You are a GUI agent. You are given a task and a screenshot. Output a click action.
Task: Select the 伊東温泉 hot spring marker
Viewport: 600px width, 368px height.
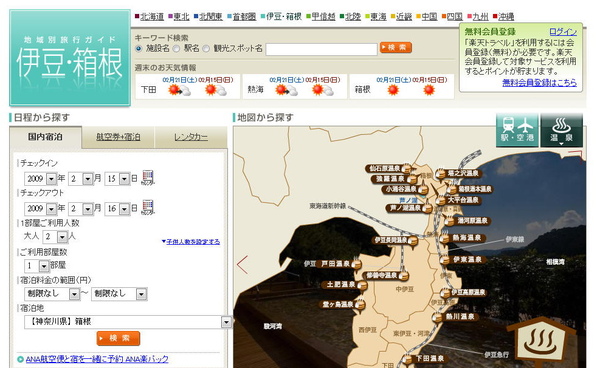click(x=463, y=260)
